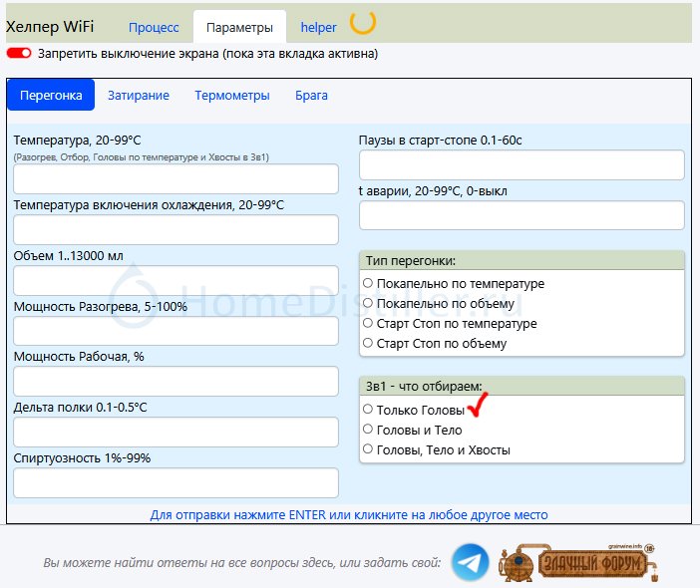This screenshot has width=700, height=588.
Task: Open the Telegram icon link
Action: click(x=471, y=562)
